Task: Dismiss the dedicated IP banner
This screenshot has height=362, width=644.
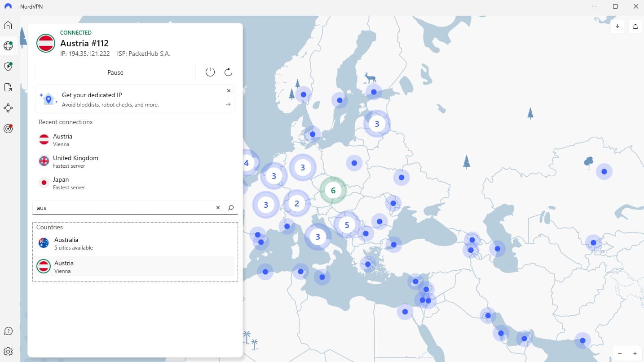Action: pyautogui.click(x=229, y=91)
